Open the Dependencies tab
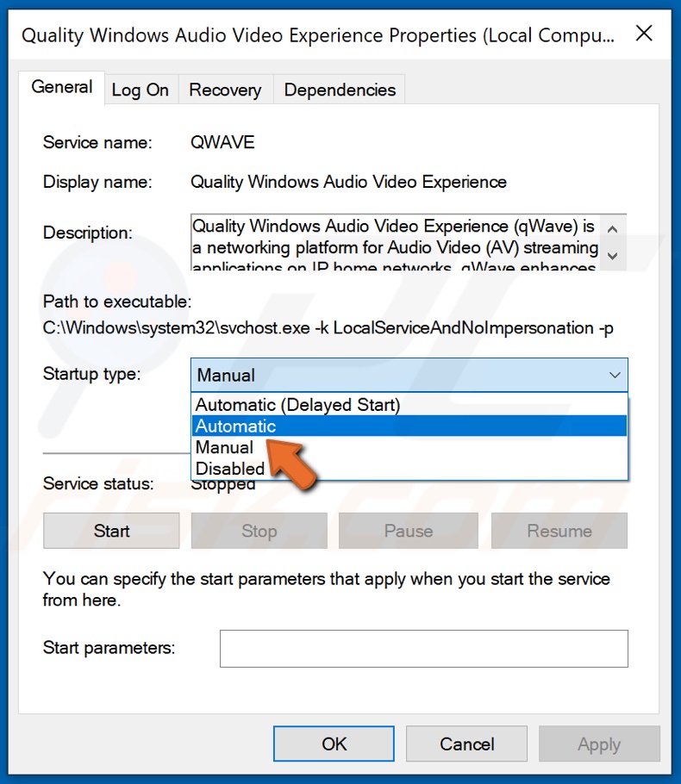The height and width of the screenshot is (784, 681). [340, 90]
